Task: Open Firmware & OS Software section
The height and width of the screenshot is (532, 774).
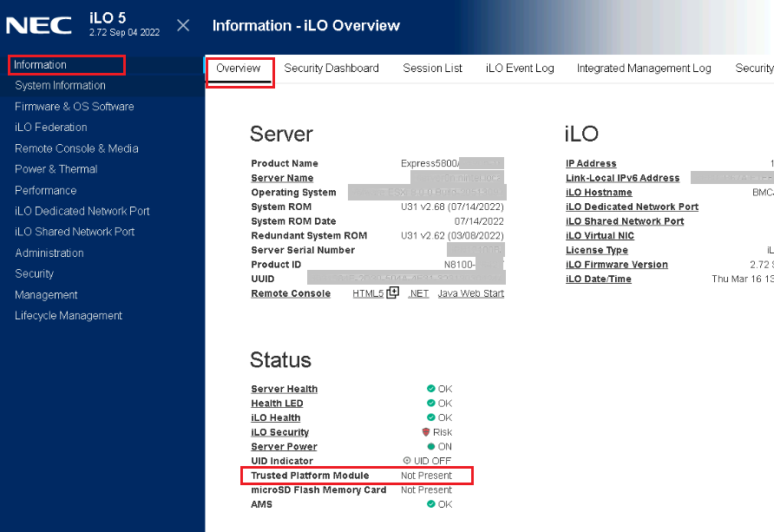Action: tap(75, 106)
